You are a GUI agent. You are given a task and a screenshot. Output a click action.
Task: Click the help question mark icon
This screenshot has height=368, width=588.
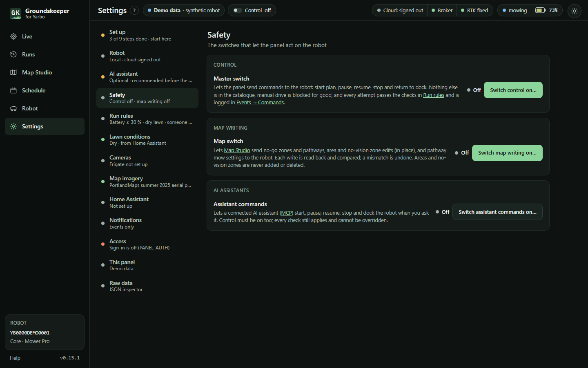tap(134, 11)
